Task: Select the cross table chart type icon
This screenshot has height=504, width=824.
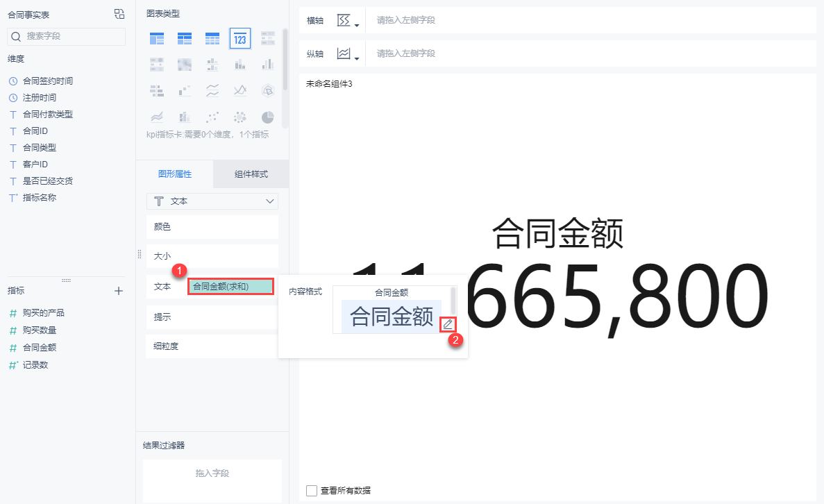Action: coord(185,38)
